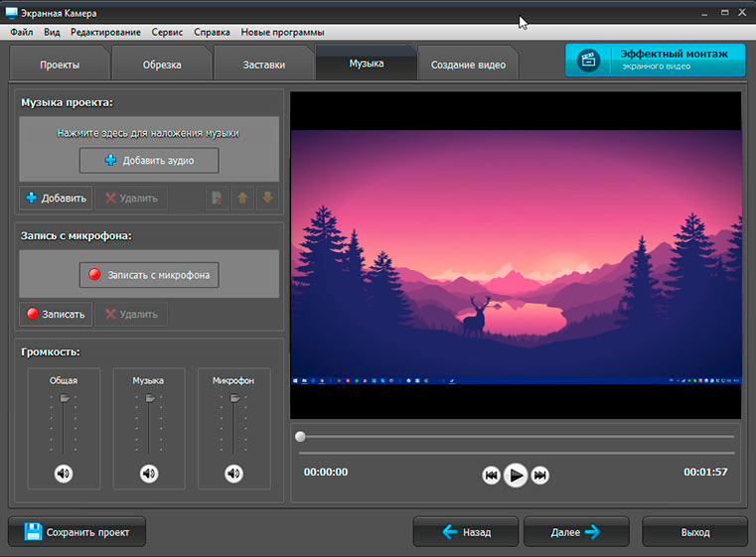Adjust the Музыка volume slider
This screenshot has width=756, height=557.
tap(150, 398)
